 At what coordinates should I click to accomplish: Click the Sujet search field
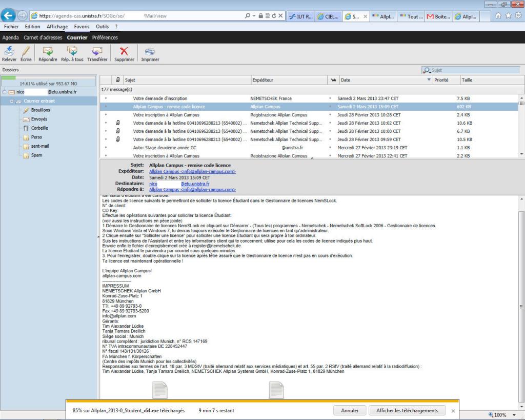point(471,70)
